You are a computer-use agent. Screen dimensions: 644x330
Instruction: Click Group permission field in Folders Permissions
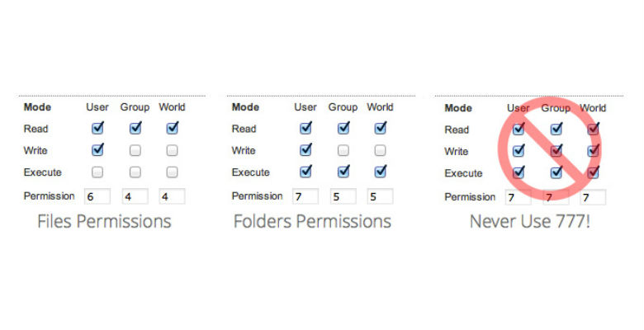[343, 196]
